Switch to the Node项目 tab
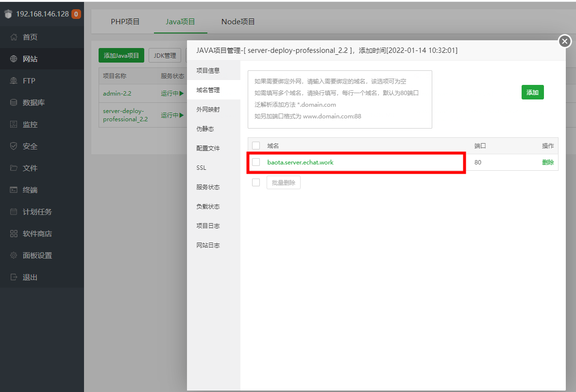The image size is (576, 392). pyautogui.click(x=238, y=22)
